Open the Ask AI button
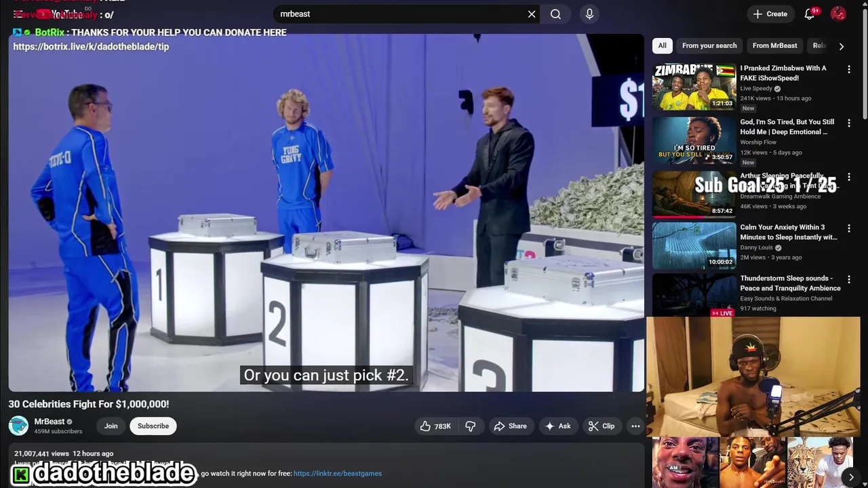Viewport: 868px width, 488px height. [x=557, y=426]
